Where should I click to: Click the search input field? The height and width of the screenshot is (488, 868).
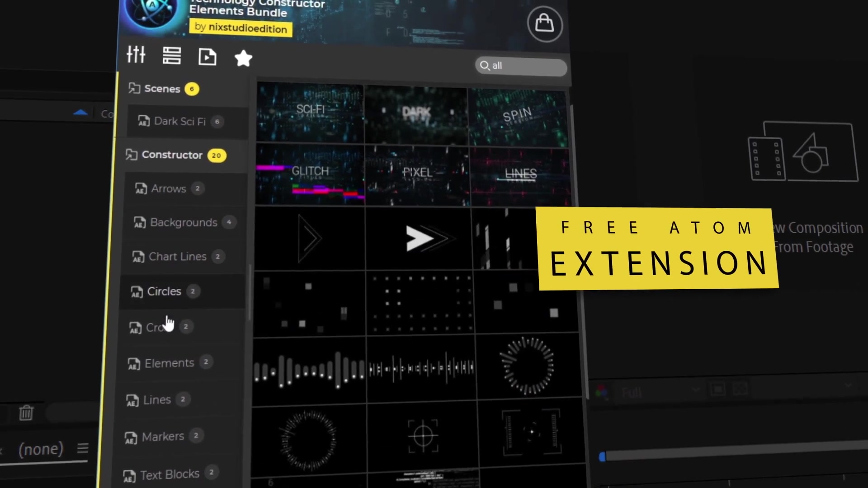pyautogui.click(x=522, y=65)
